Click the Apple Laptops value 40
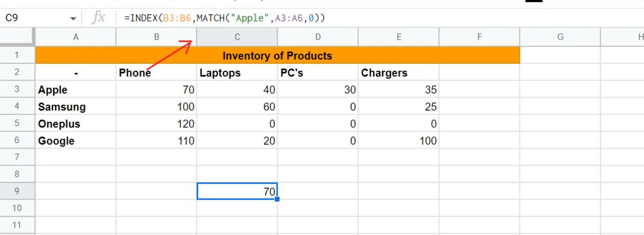This screenshot has height=235, width=644. click(237, 90)
